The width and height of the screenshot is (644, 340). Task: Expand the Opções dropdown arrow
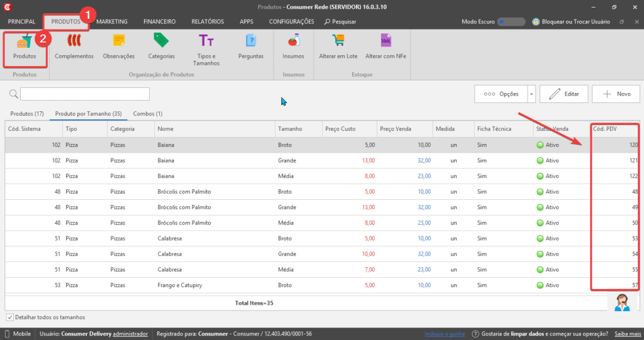[x=531, y=94]
